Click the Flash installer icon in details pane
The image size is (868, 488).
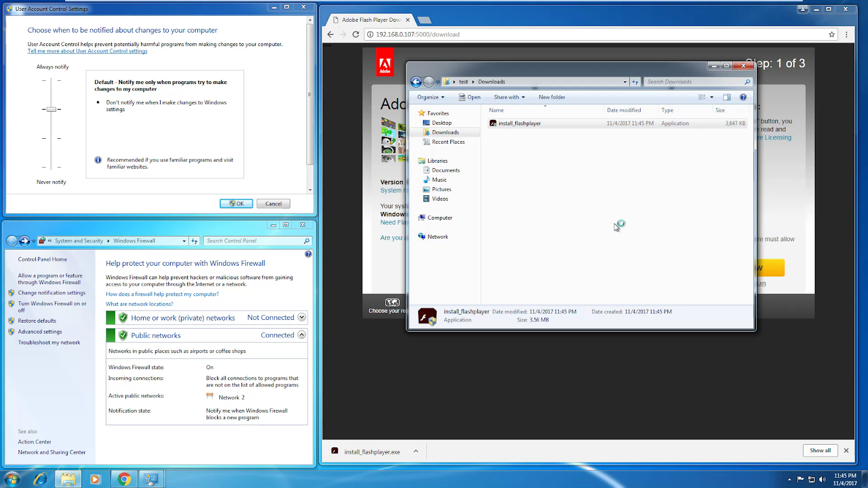[x=427, y=316]
